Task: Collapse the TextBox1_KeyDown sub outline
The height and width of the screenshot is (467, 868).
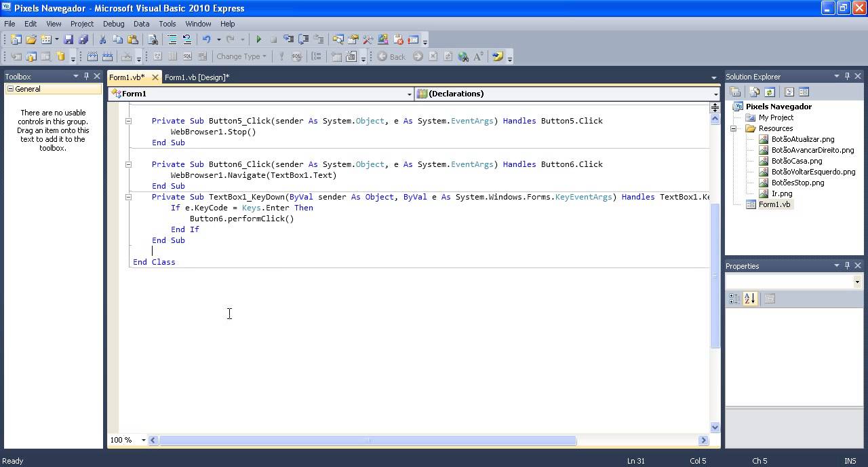Action: 127,197
